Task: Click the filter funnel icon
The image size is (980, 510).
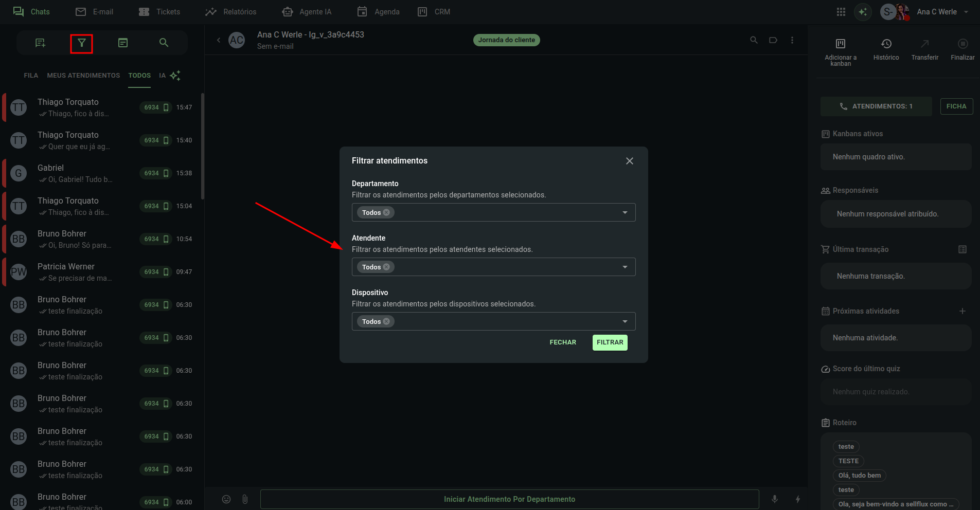Action: coord(81,43)
